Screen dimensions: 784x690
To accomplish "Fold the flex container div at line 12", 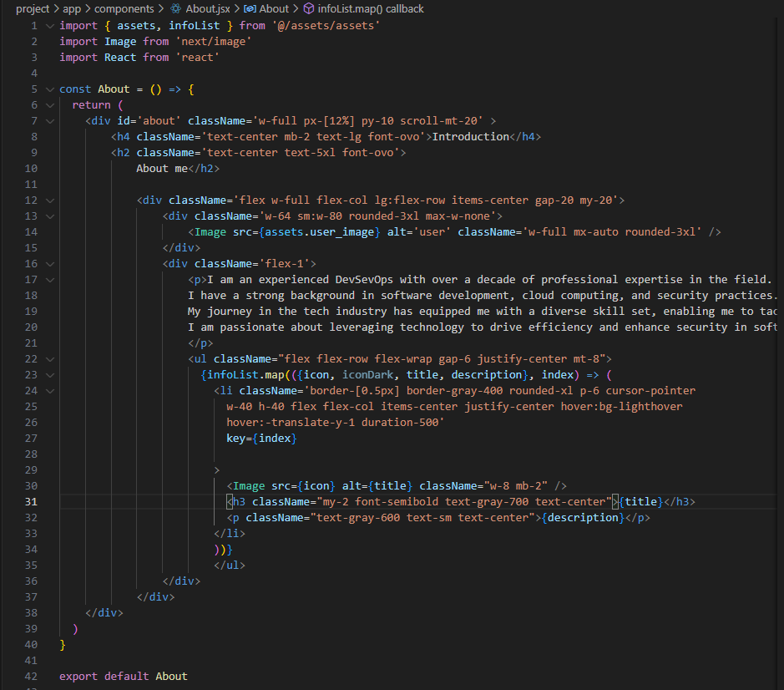I will tap(50, 200).
